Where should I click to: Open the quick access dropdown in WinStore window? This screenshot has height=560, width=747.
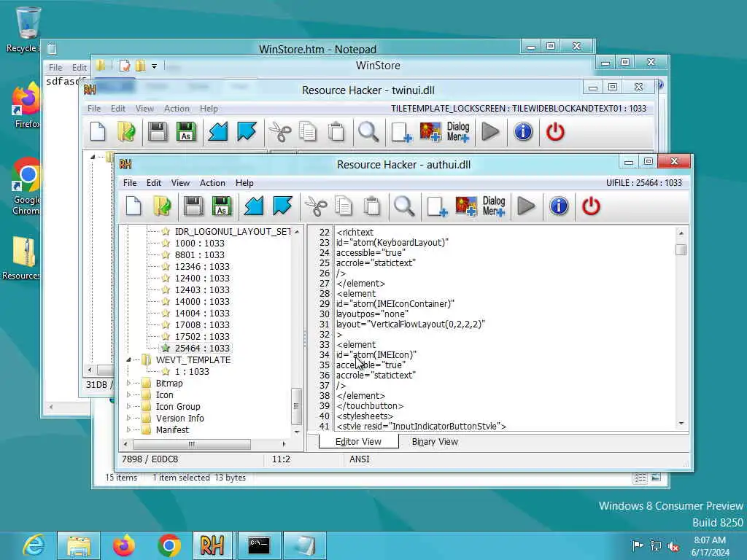[x=155, y=66]
